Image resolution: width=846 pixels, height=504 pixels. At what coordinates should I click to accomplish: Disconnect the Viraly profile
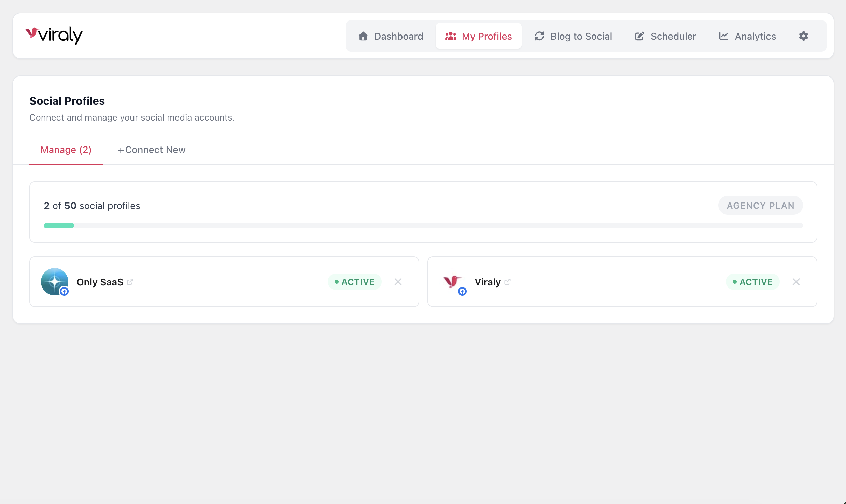(796, 282)
